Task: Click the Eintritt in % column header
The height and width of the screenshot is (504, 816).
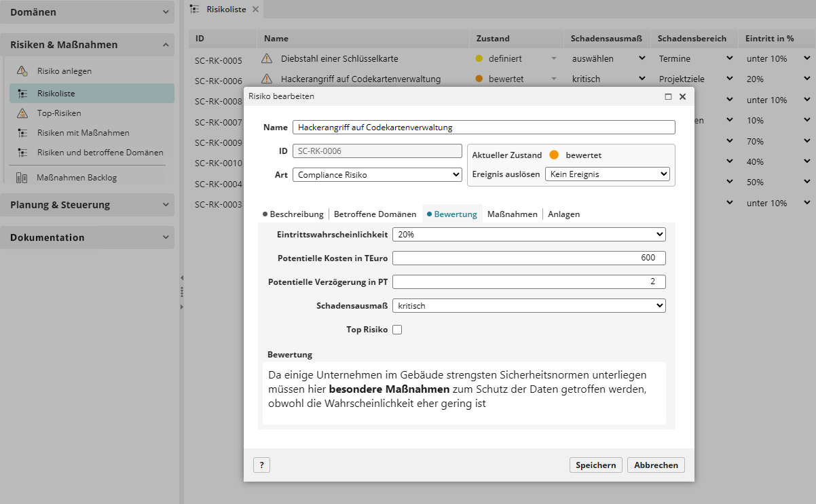Action: tap(777, 39)
